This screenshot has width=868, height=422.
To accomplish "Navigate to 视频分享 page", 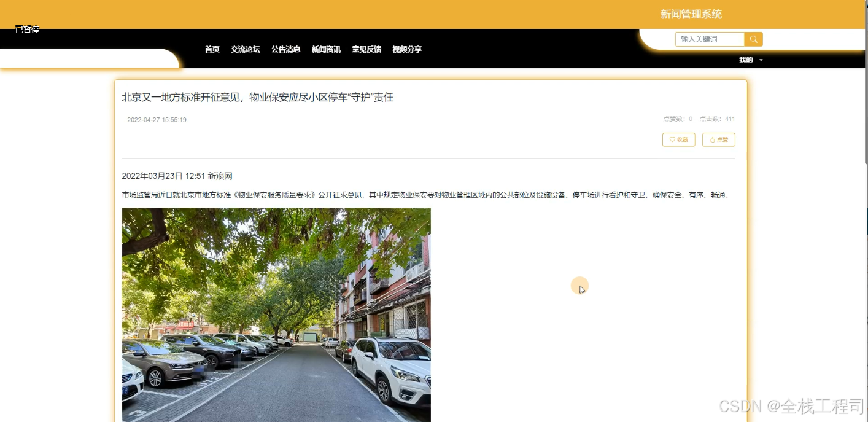I will pos(407,49).
